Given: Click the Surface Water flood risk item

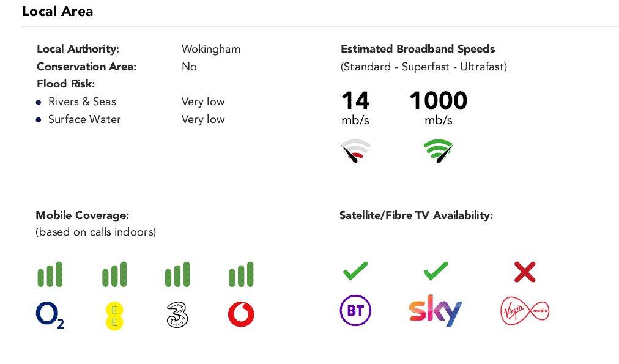Looking at the screenshot, I should click(84, 119).
